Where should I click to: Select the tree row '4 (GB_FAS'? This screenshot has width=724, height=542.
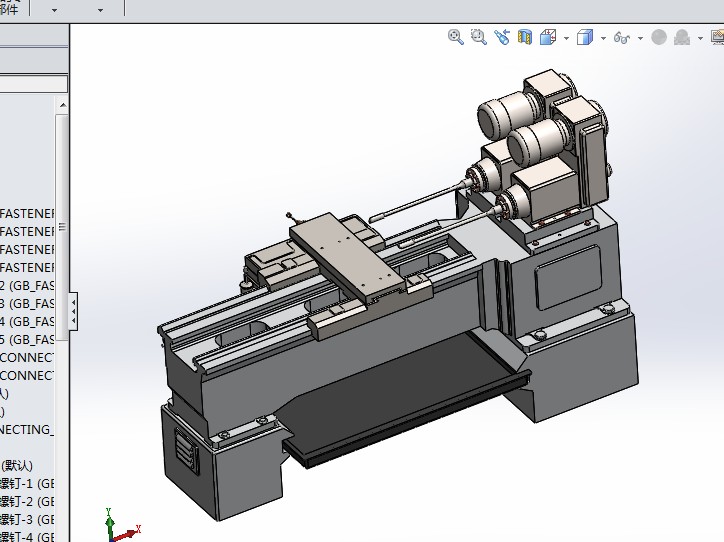click(27, 321)
